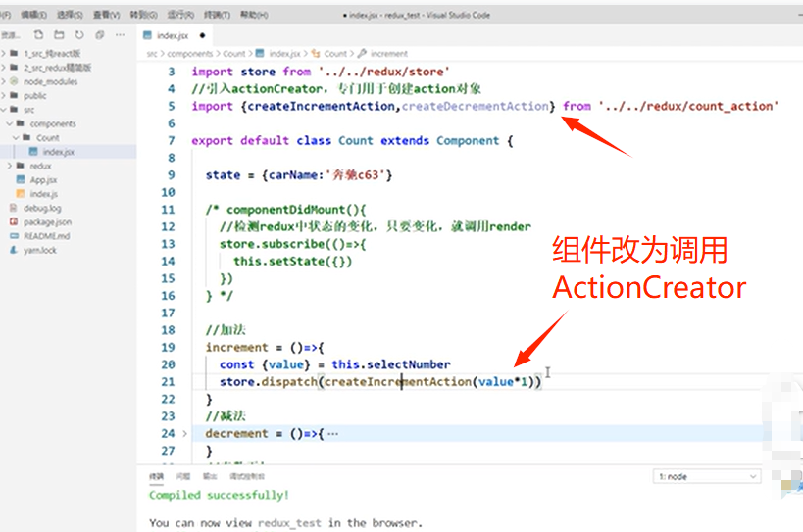
Task: Click the yarn.lock file icon
Action: point(14,250)
